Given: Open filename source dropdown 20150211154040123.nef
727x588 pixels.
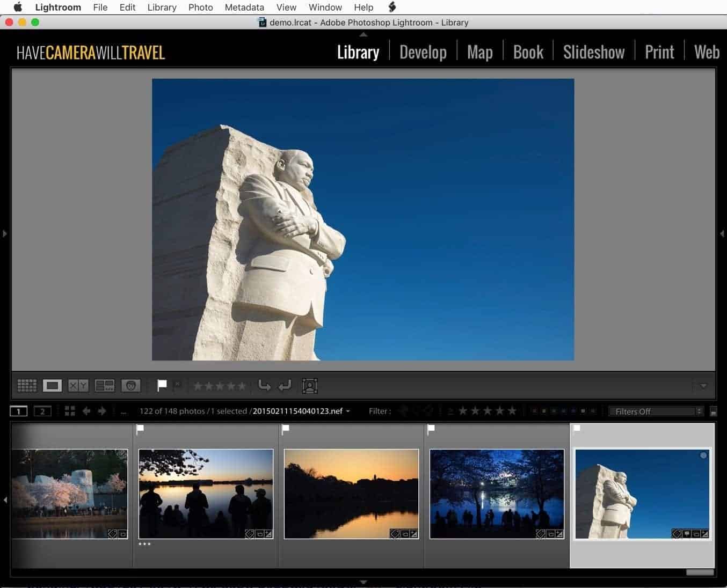Looking at the screenshot, I should 301,411.
